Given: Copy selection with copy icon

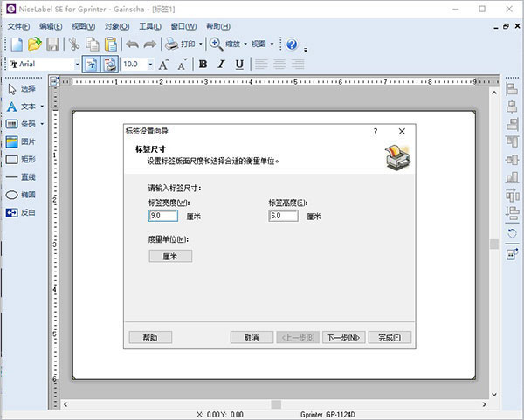Looking at the screenshot, I should click(93, 45).
